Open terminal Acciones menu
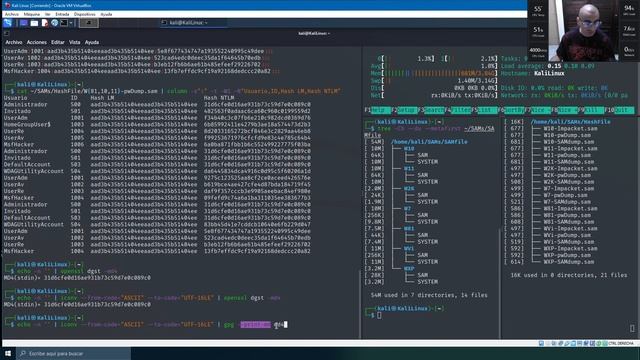640x360 pixels. click(x=37, y=42)
